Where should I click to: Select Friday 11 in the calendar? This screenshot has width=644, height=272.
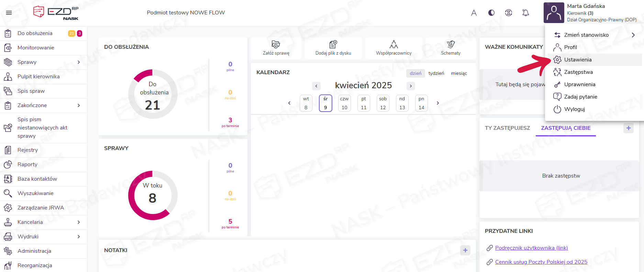[x=364, y=103]
